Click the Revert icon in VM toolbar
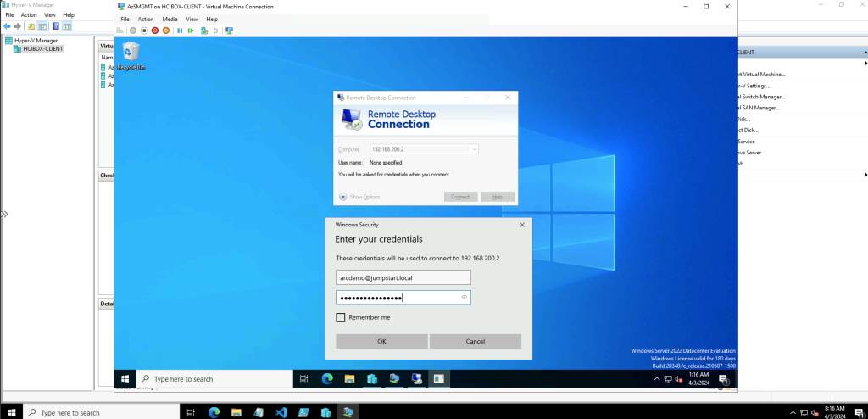This screenshot has width=868, height=419. pyautogui.click(x=215, y=31)
